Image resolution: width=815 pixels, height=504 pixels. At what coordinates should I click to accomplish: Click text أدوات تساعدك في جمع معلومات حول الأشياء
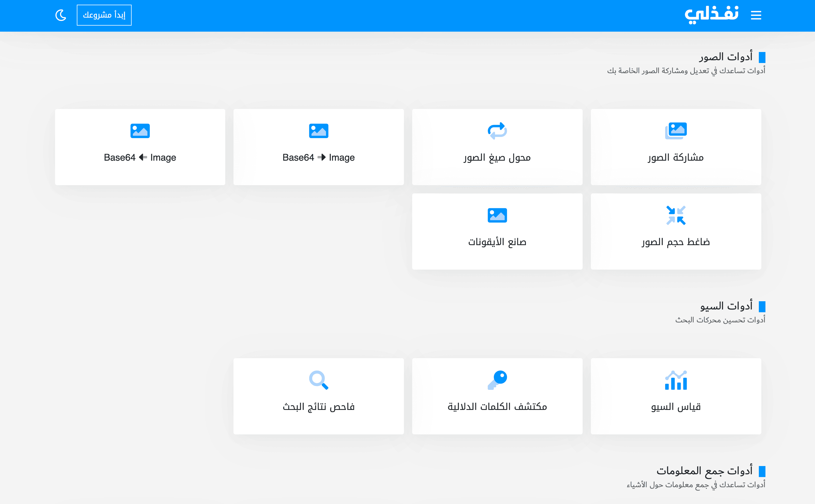tap(696, 485)
